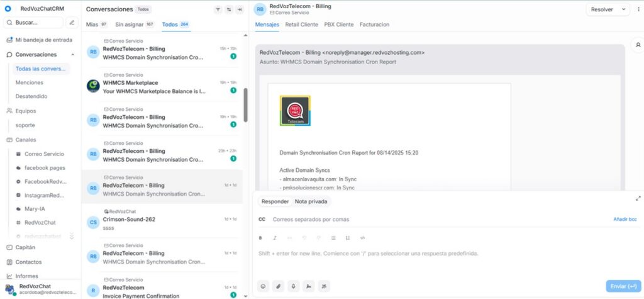Click the conversation list scroll-down arrow

coord(246,296)
